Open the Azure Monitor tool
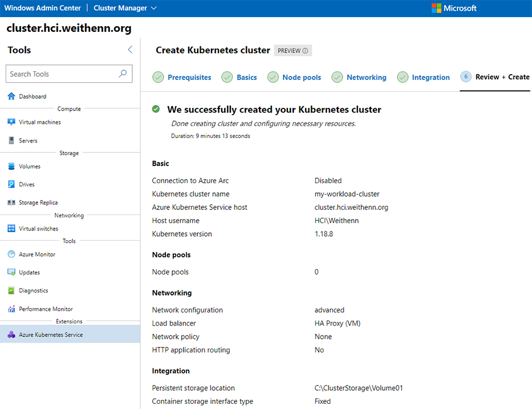This screenshot has height=409, width=532. [x=70, y=254]
